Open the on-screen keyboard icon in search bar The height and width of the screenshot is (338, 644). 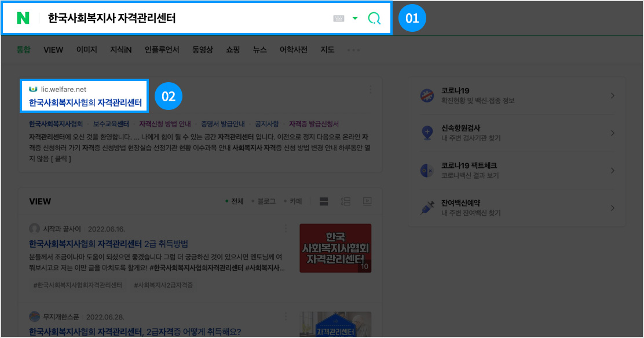click(339, 19)
